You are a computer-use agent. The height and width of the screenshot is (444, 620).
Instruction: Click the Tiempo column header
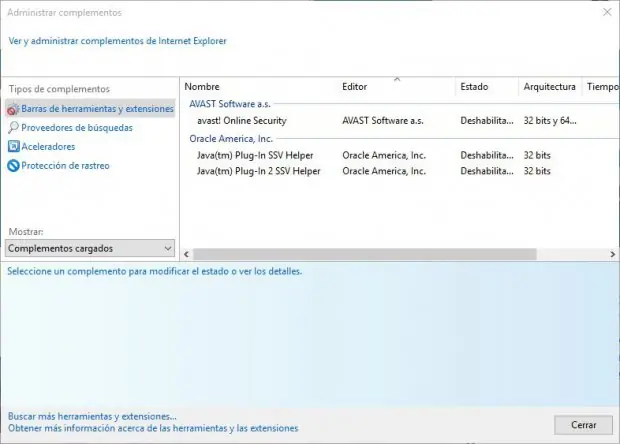click(x=603, y=87)
